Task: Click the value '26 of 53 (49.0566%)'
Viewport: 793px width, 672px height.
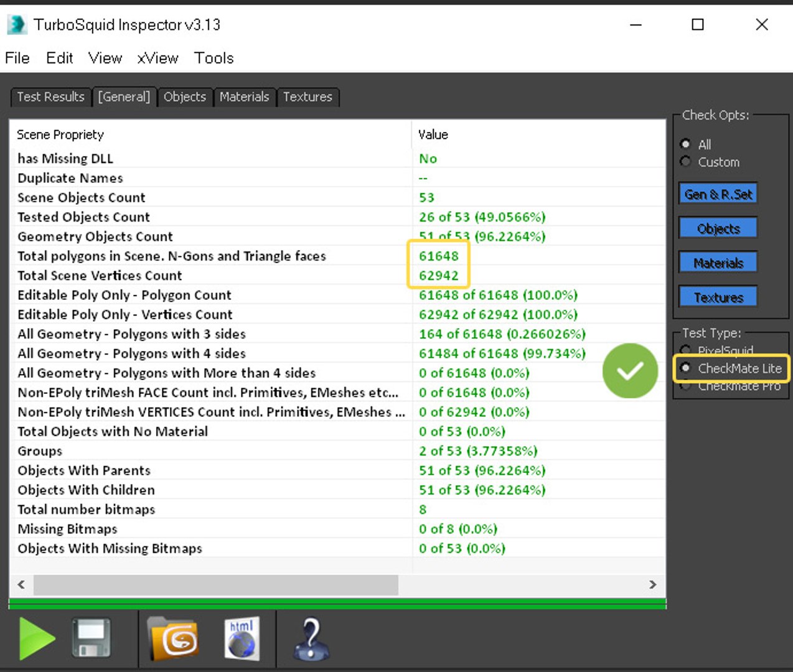Action: [482, 217]
